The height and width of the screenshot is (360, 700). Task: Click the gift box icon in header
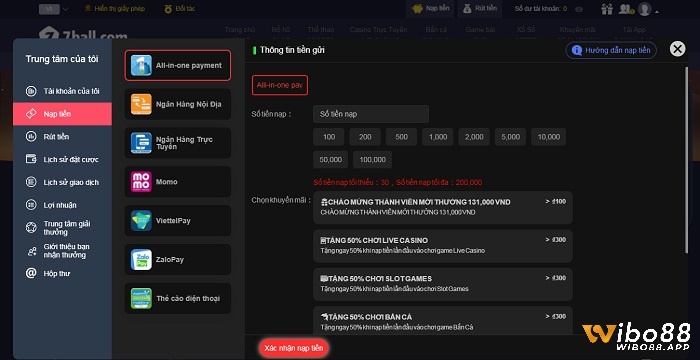pyautogui.click(x=607, y=8)
